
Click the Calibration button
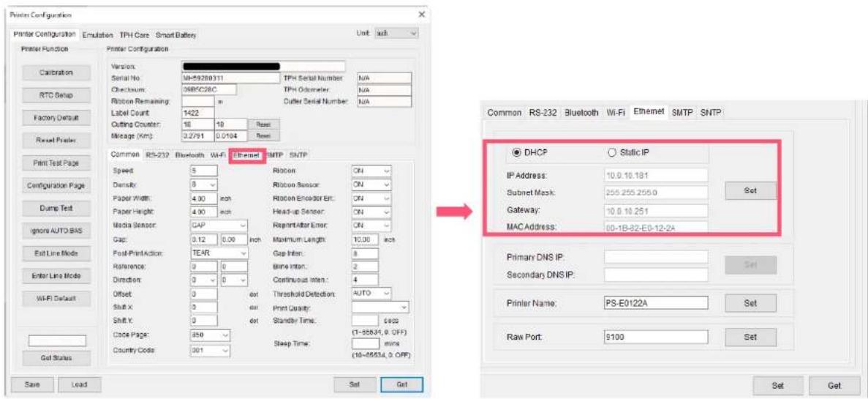click(x=56, y=72)
